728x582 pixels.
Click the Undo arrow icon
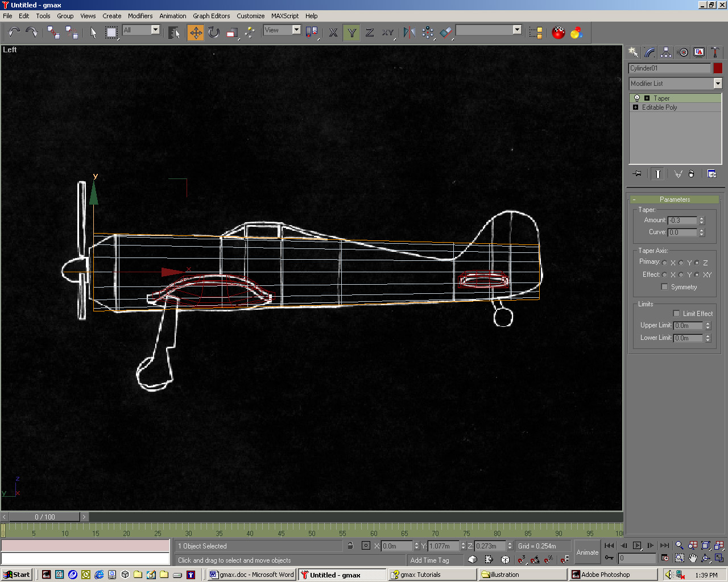point(14,32)
